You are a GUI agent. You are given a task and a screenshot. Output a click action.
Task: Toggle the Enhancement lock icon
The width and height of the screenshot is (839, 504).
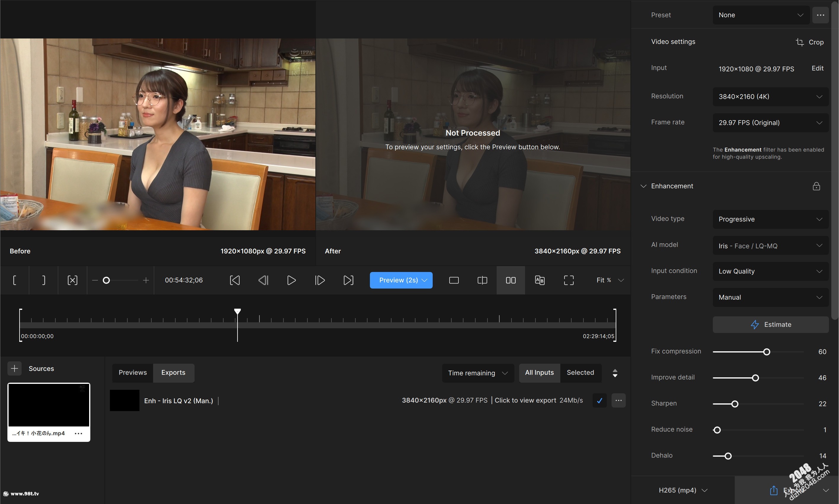point(816,186)
